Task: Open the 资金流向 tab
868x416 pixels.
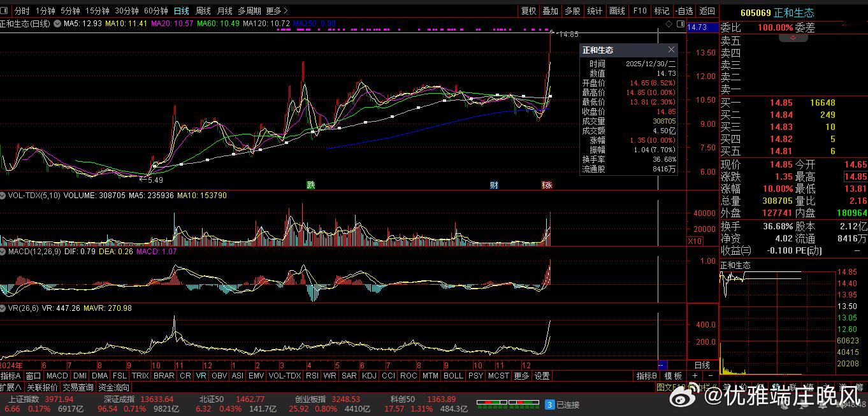Action: (x=114, y=387)
